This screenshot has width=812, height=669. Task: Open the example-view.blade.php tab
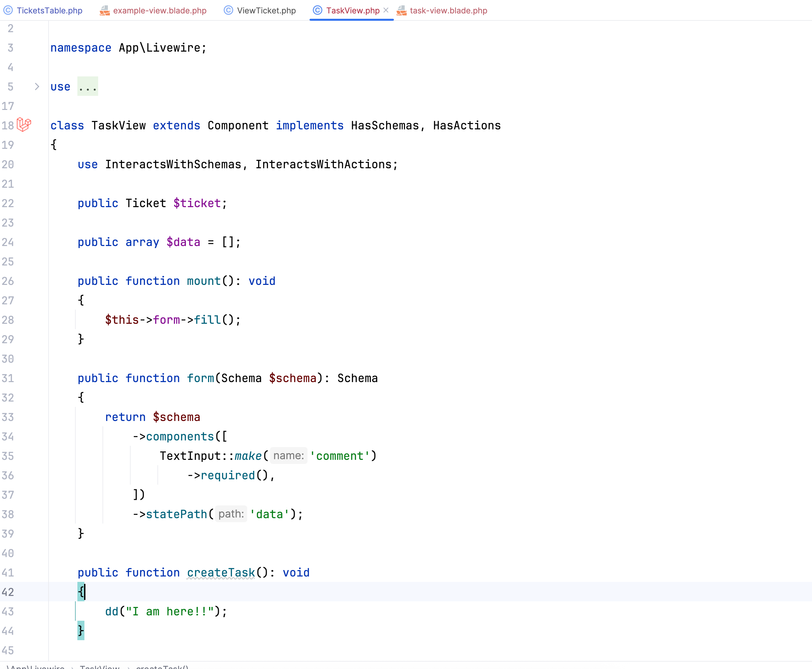point(159,10)
